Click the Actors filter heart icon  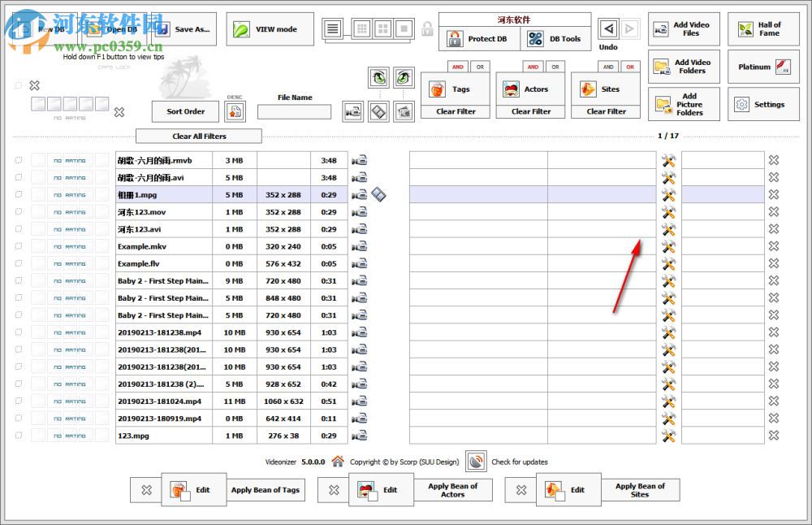pyautogui.click(x=510, y=88)
